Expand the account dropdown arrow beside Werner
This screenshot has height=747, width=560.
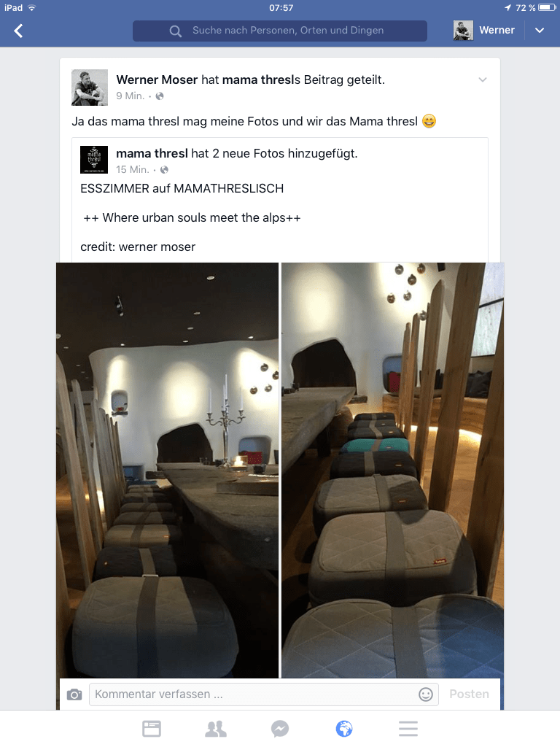[540, 31]
